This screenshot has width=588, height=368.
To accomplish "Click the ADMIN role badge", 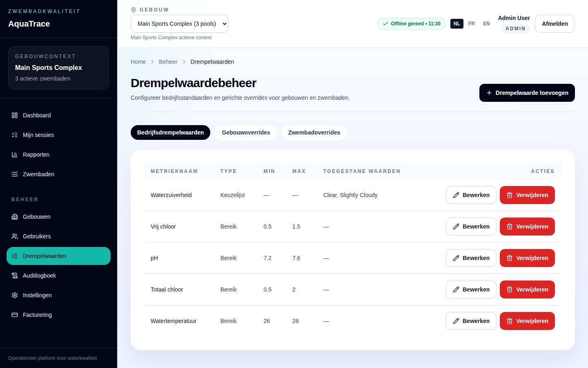I will [x=515, y=29].
